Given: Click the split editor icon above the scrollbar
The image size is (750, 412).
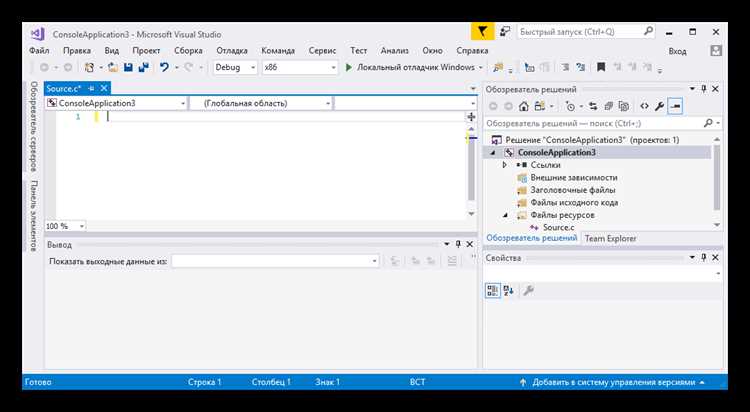Looking at the screenshot, I should (x=471, y=117).
